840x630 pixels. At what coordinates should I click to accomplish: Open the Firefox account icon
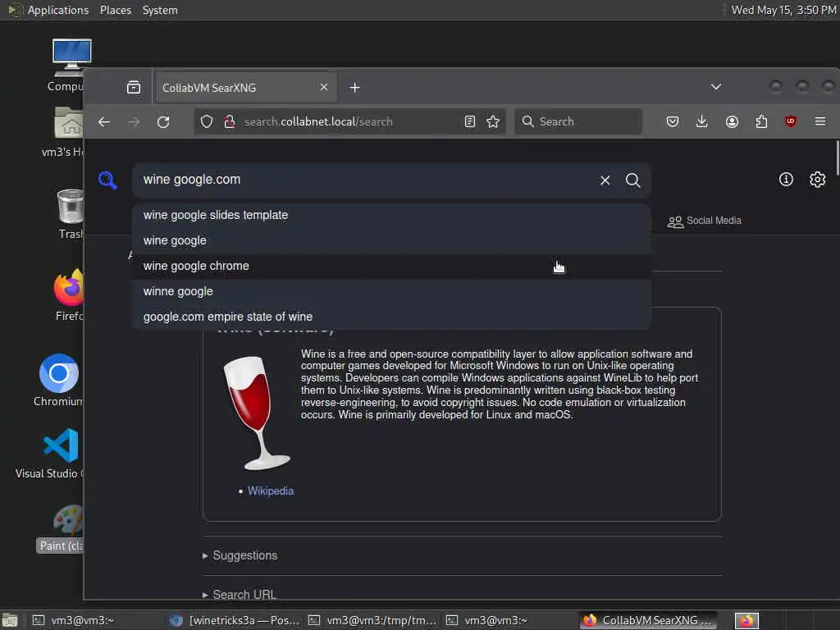(732, 121)
